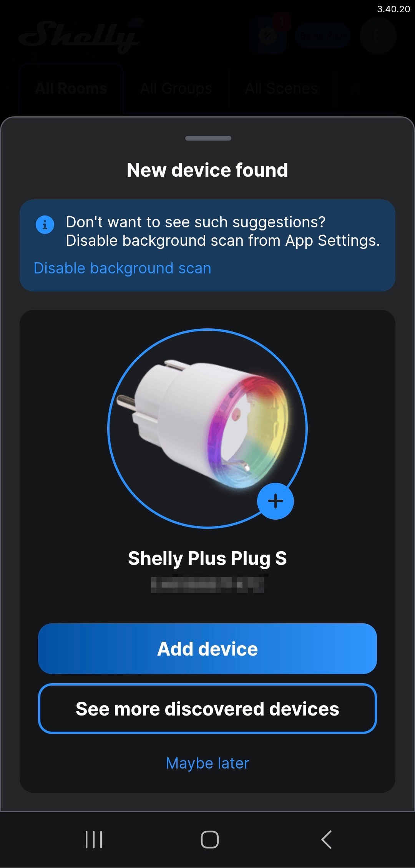Open the Basic Plan badge

[323, 36]
